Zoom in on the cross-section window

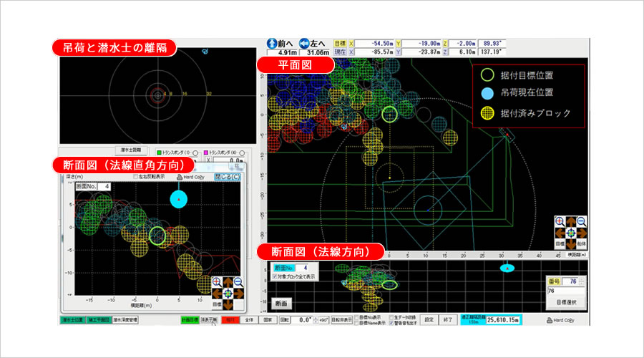tap(217, 282)
